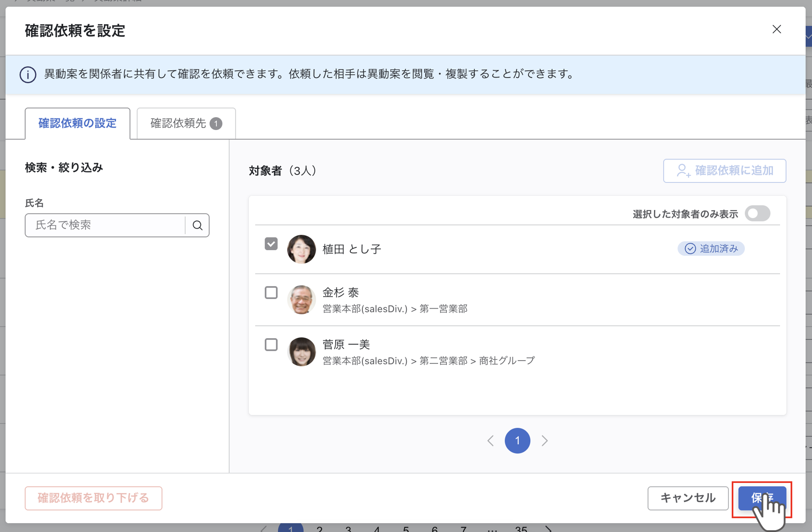Click the info circle icon in banner

[x=28, y=74]
